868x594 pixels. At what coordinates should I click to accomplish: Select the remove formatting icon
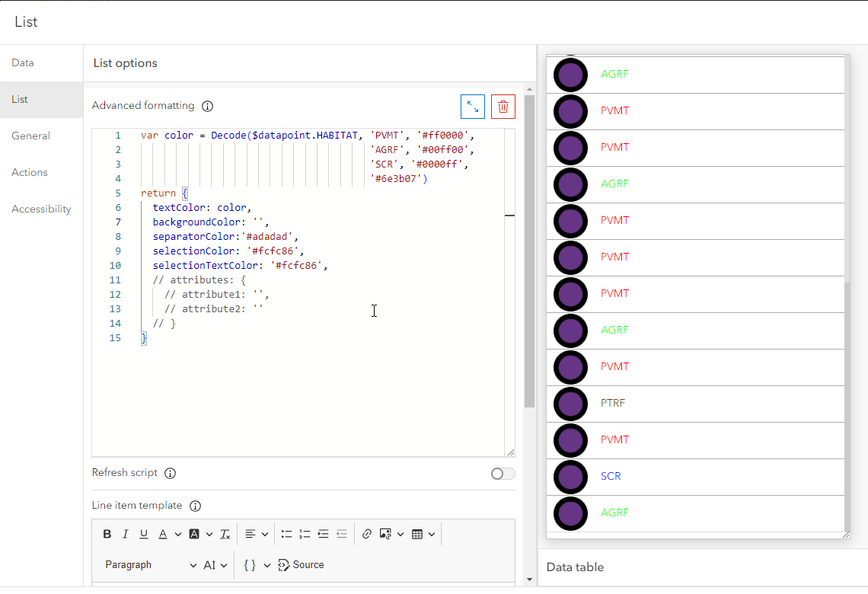(x=225, y=534)
